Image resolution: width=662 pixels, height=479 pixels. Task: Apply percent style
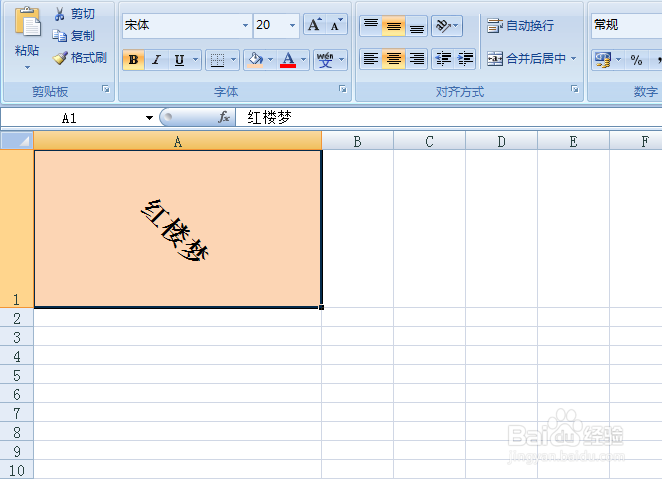point(636,60)
